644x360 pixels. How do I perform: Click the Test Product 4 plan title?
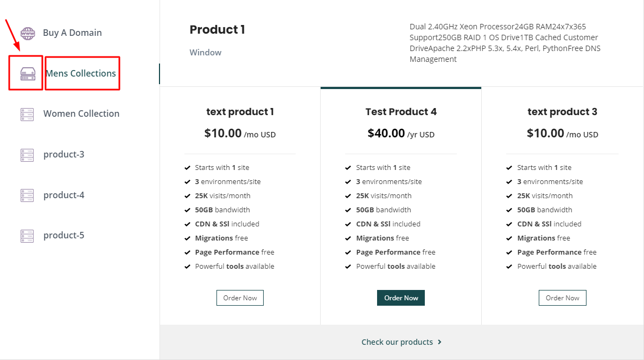pos(401,112)
